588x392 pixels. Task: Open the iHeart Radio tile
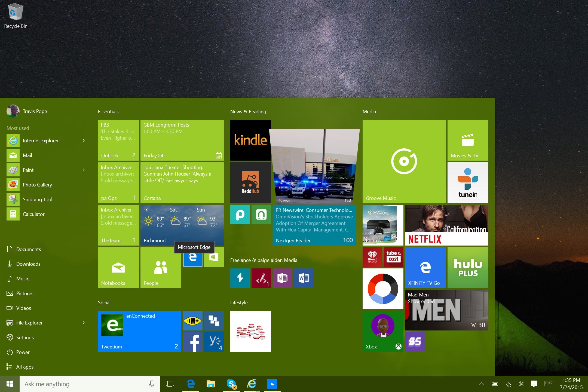(372, 257)
